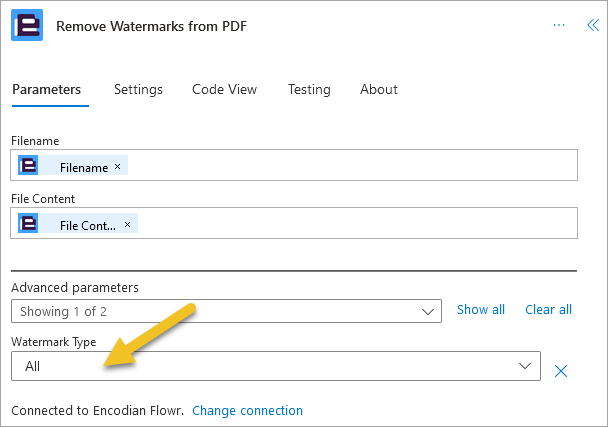Collapse the panel with the double chevron

(x=593, y=25)
